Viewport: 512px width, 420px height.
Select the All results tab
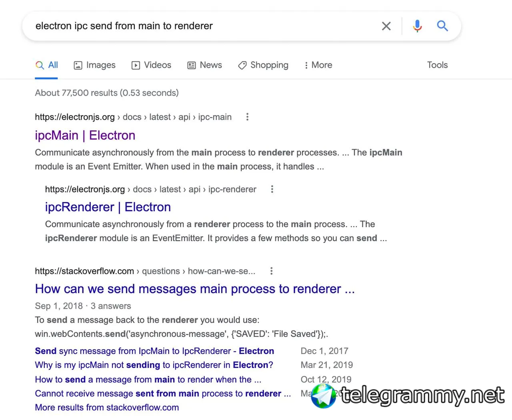[x=47, y=65]
